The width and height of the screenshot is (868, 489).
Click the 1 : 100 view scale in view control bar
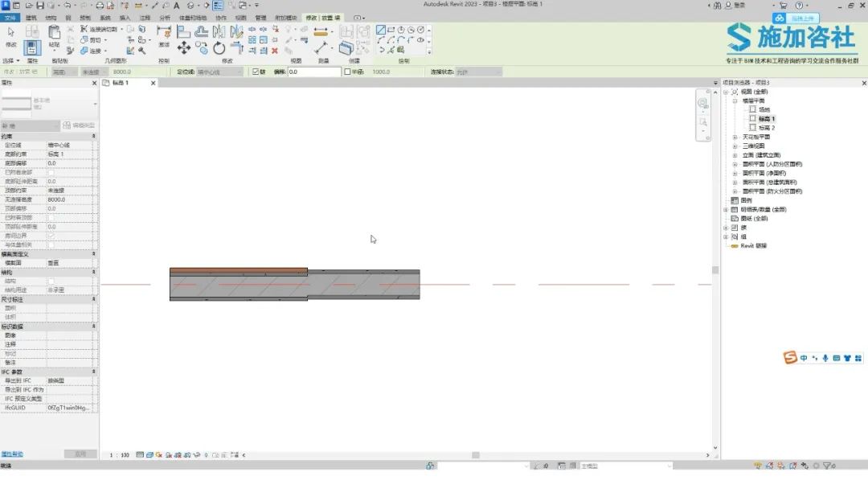coord(119,455)
